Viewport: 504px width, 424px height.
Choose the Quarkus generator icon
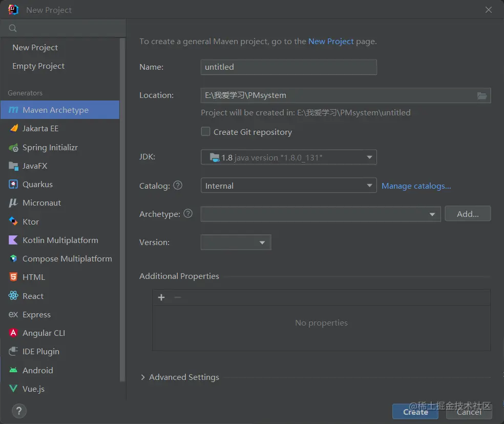(13, 185)
